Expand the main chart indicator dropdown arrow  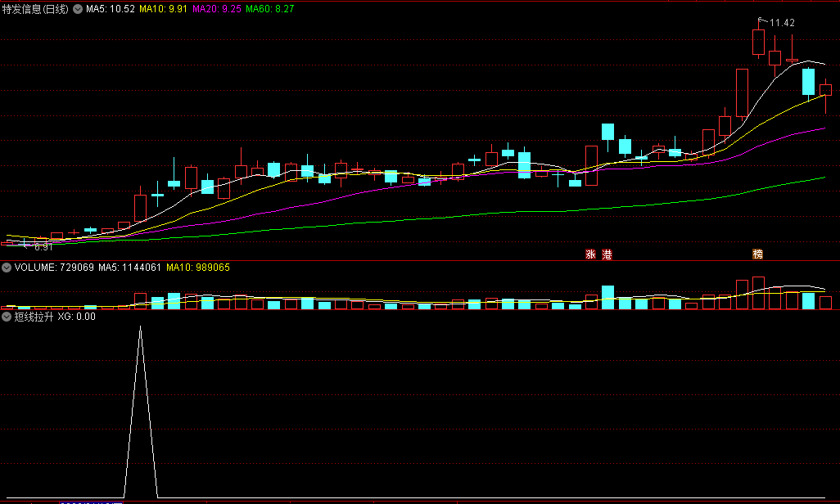(x=78, y=9)
